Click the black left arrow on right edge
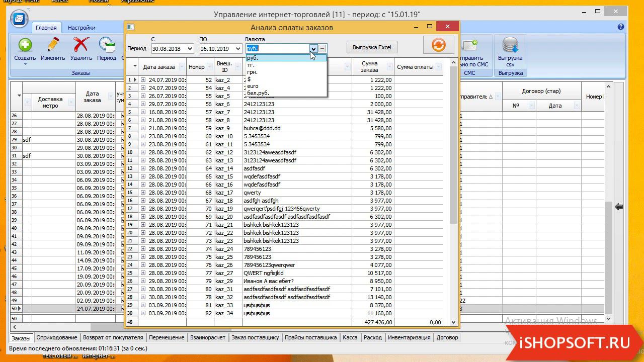This screenshot has width=644, height=362. [x=619, y=207]
